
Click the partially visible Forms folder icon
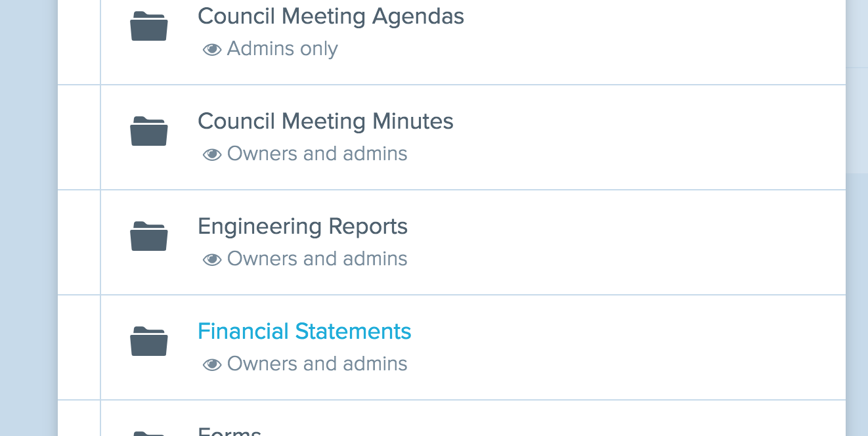[149, 433]
